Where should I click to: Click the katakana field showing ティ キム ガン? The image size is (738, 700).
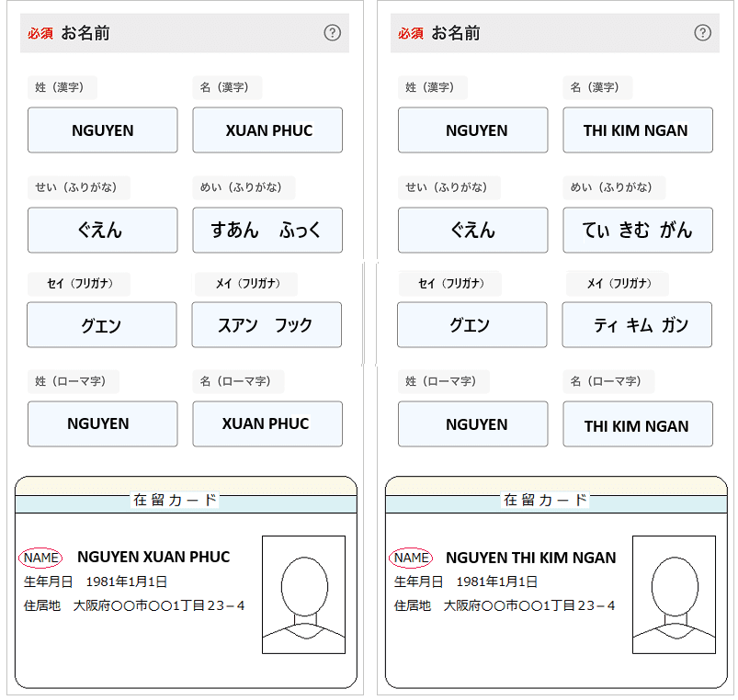637,325
